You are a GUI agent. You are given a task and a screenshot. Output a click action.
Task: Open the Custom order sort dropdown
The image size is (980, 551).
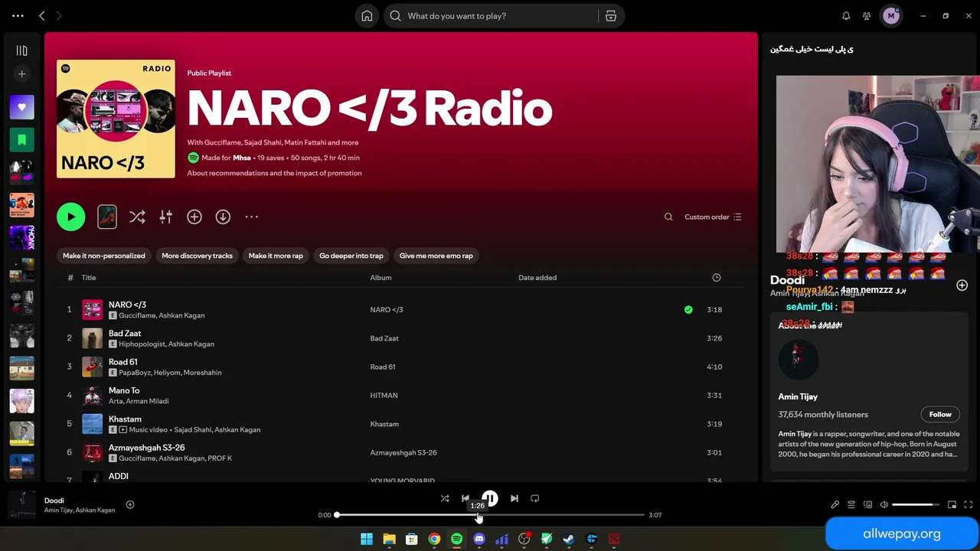pyautogui.click(x=713, y=217)
